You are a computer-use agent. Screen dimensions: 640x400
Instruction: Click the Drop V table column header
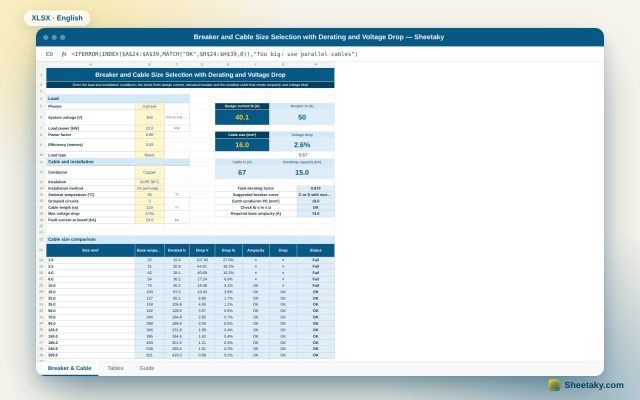pyautogui.click(x=202, y=251)
